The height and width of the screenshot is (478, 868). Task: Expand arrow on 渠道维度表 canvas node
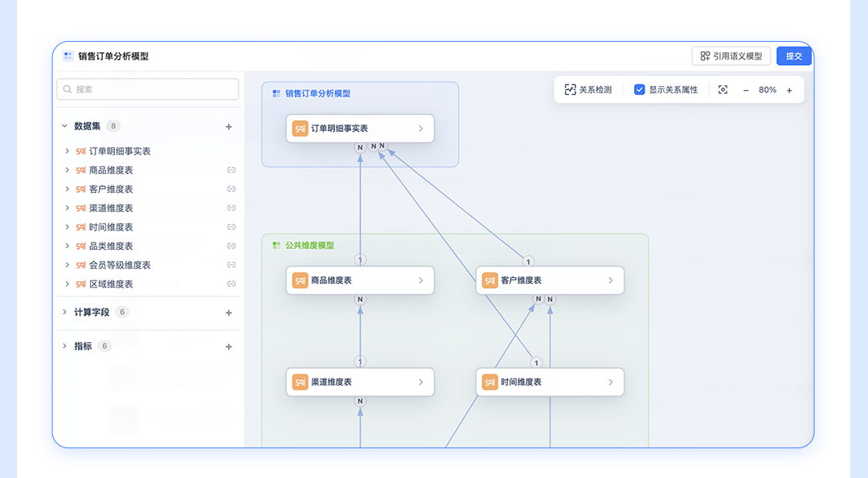[x=420, y=382]
